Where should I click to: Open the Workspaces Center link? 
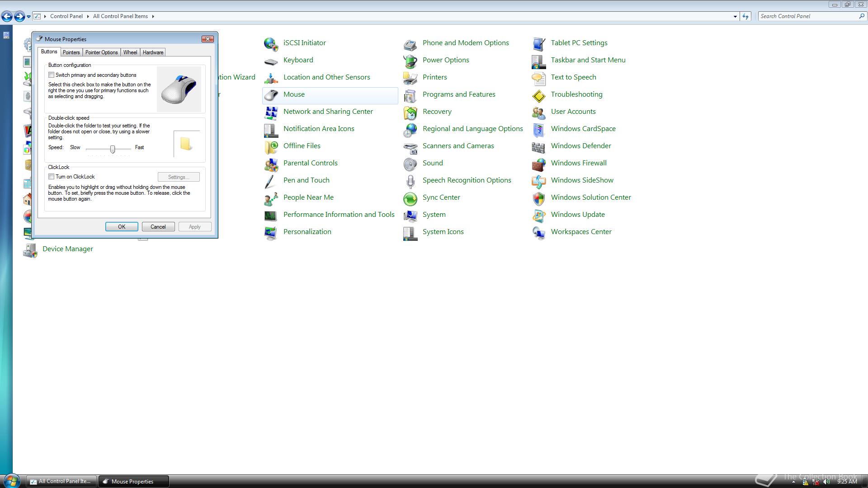tap(581, 232)
